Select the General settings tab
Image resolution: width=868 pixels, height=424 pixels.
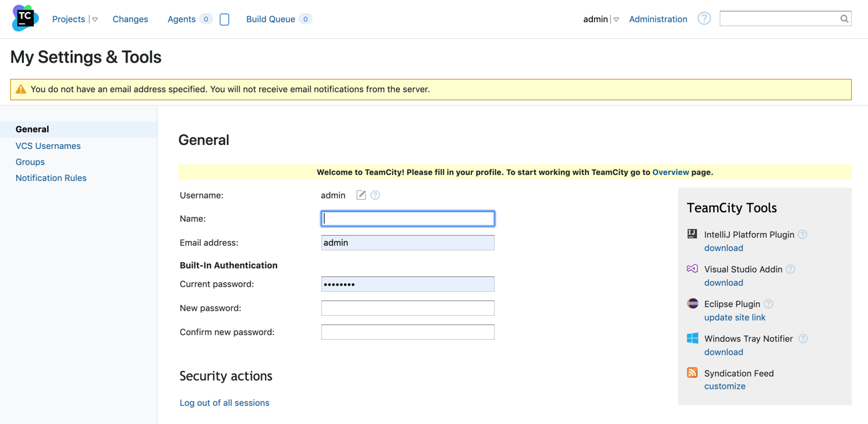coord(79,129)
